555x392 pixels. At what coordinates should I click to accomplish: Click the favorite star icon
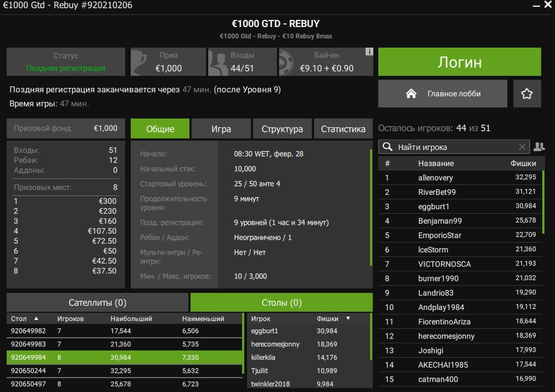tap(527, 94)
